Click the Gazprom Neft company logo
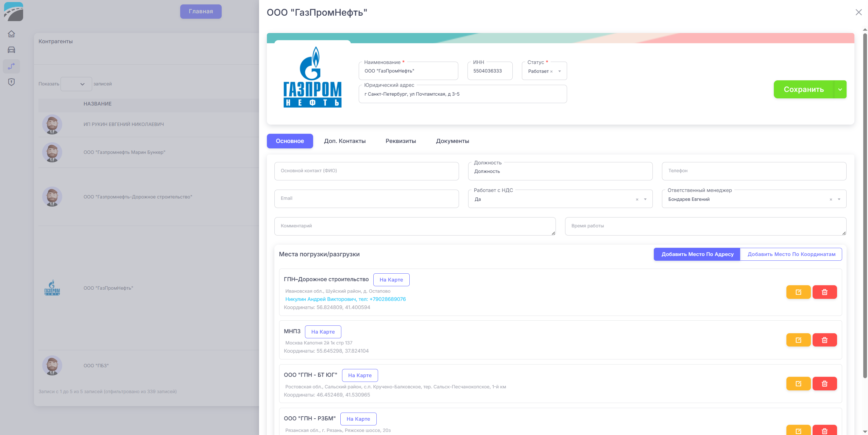This screenshot has width=868, height=435. point(312,77)
